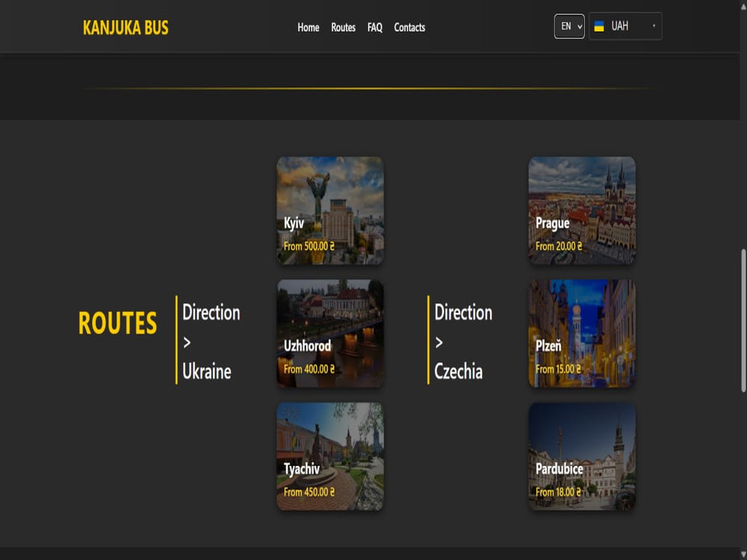Select the Kyiv route card

point(330,211)
